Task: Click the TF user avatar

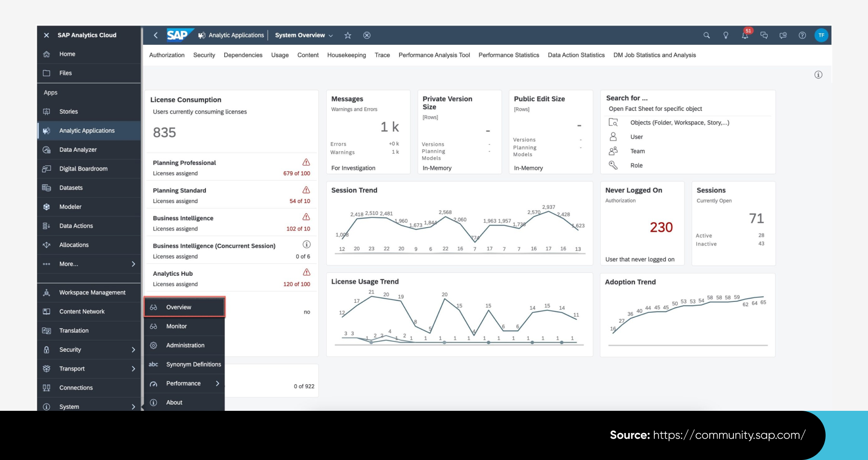Action: click(821, 35)
